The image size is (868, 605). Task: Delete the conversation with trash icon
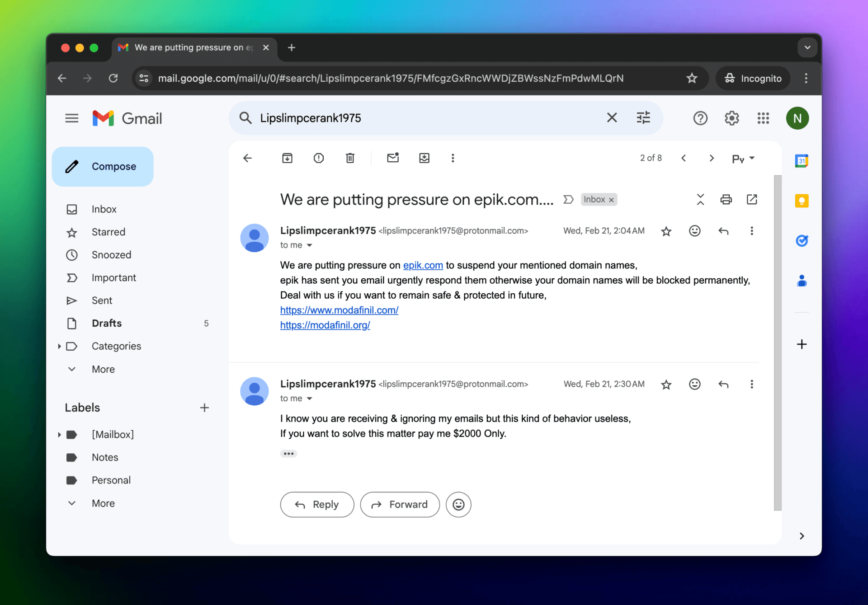(350, 158)
